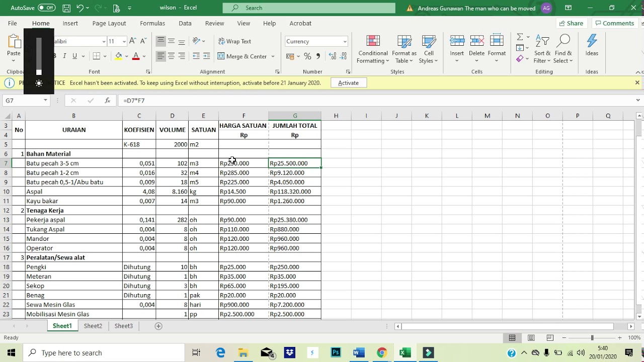Open the Insert ribbon tab
Screen dimensions: 644x362
pyautogui.click(x=70, y=23)
